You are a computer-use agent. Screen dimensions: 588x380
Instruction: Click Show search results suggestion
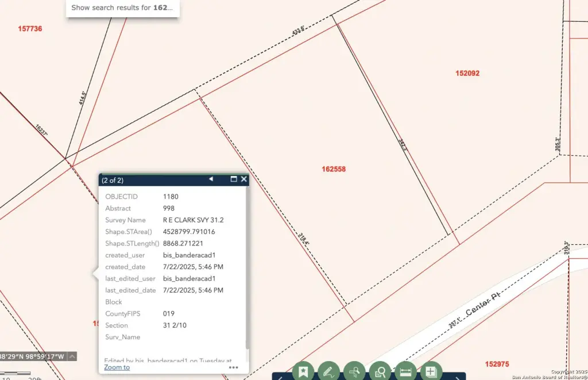(x=122, y=8)
